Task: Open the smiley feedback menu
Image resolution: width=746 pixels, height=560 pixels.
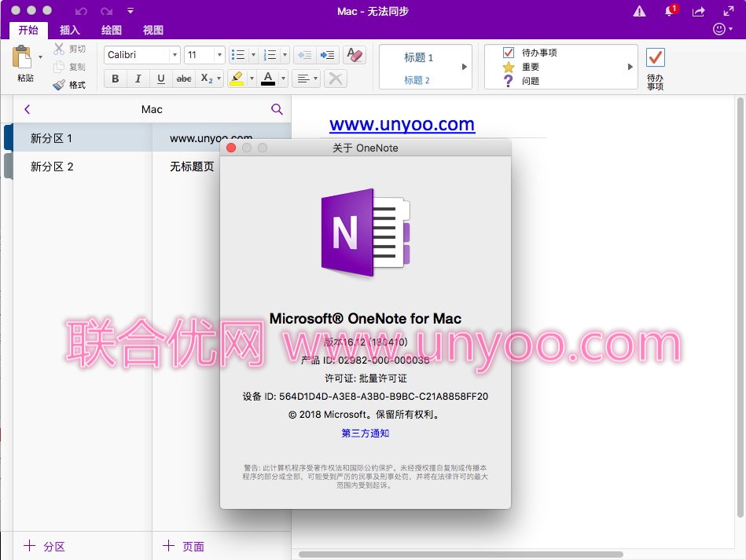Action: pyautogui.click(x=722, y=29)
